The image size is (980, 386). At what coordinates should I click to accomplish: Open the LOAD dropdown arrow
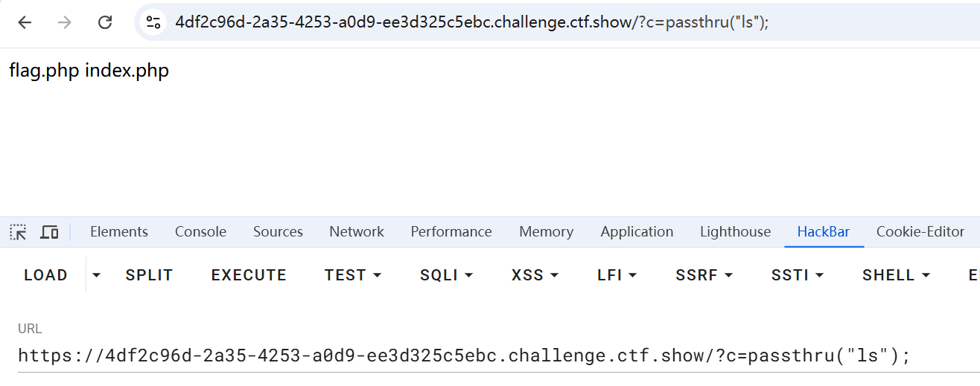(x=96, y=275)
